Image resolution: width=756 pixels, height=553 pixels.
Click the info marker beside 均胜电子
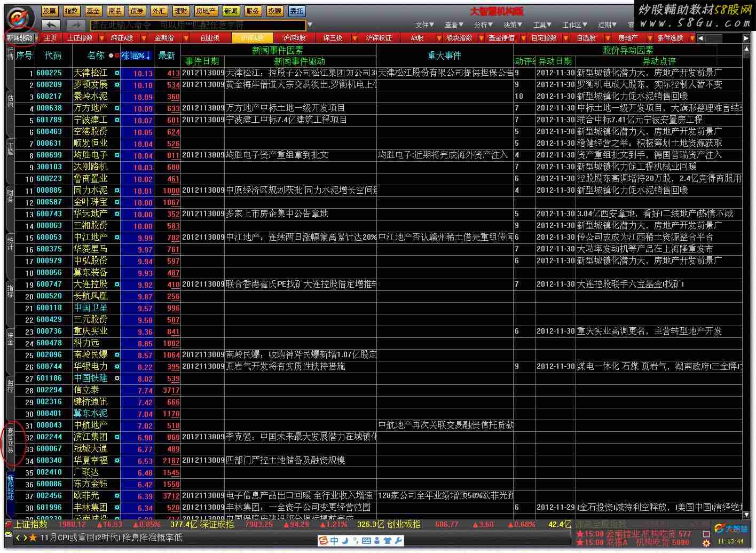[117, 155]
